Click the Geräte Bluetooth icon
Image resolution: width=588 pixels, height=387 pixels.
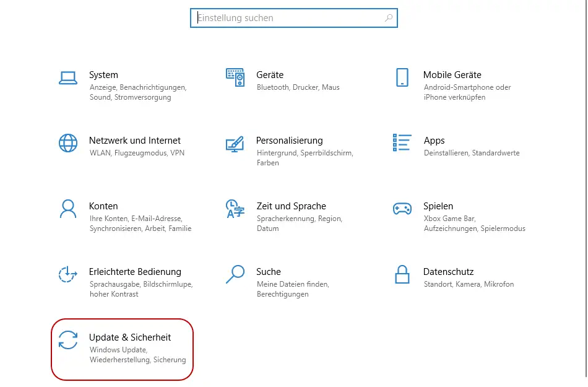coord(235,76)
